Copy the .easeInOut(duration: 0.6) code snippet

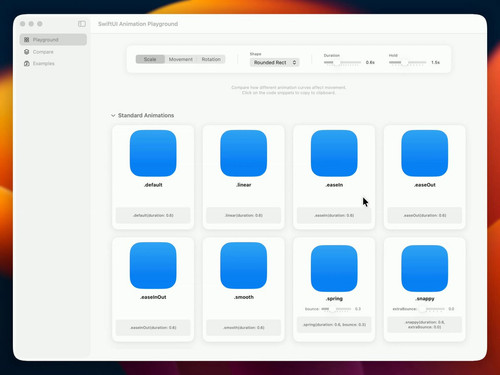coord(153,328)
